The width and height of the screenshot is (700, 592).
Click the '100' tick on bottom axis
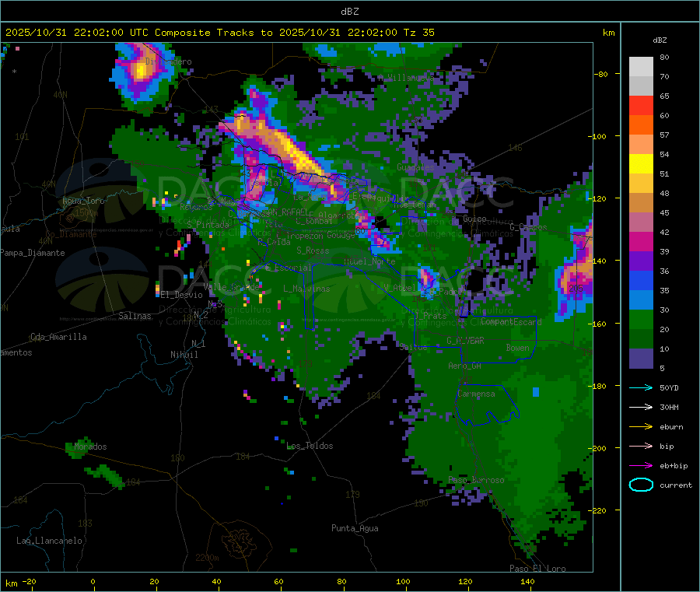click(403, 581)
